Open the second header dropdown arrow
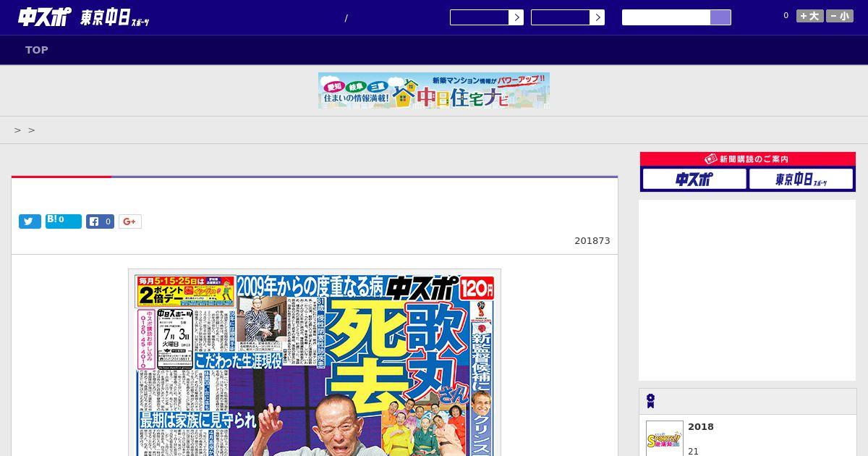 [597, 17]
